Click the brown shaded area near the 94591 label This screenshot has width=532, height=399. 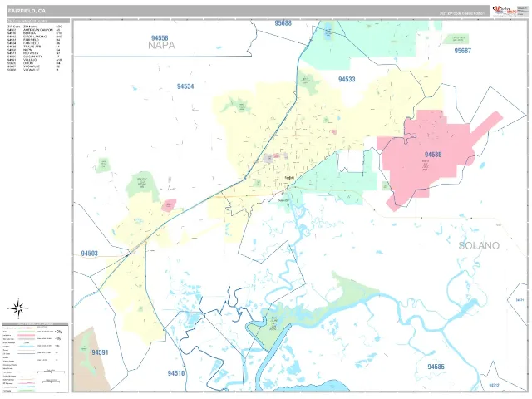pos(89,360)
